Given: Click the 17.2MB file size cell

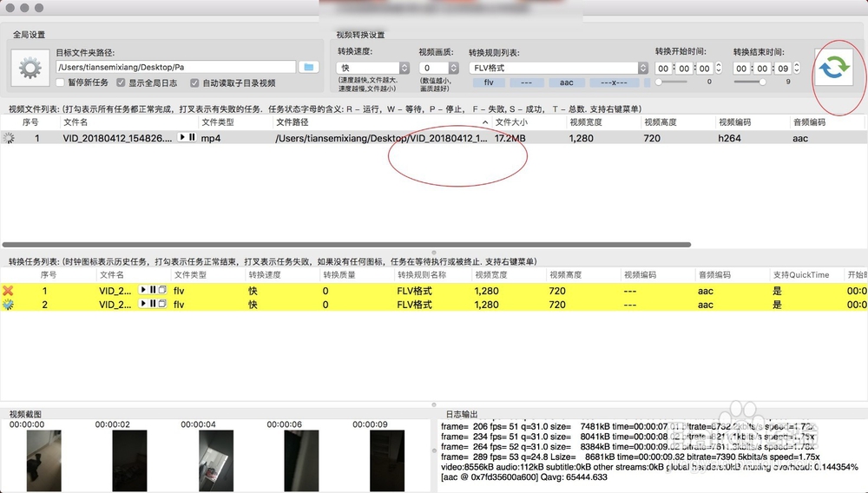Looking at the screenshot, I should click(510, 138).
